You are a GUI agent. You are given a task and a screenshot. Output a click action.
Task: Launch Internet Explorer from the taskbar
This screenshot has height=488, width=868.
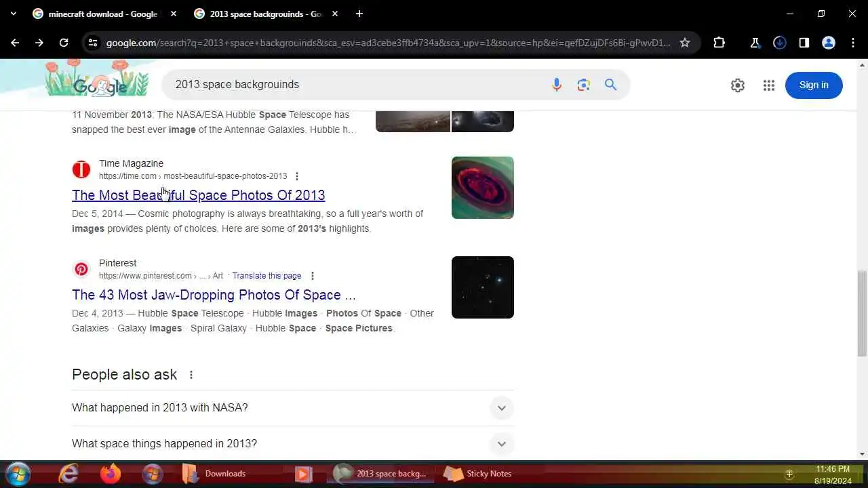pyautogui.click(x=68, y=474)
